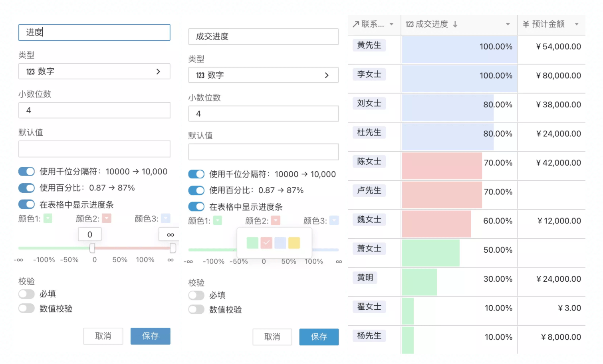Toggle progress bar display in the 成交进度 panel
The image size is (603, 364).
pyautogui.click(x=196, y=207)
